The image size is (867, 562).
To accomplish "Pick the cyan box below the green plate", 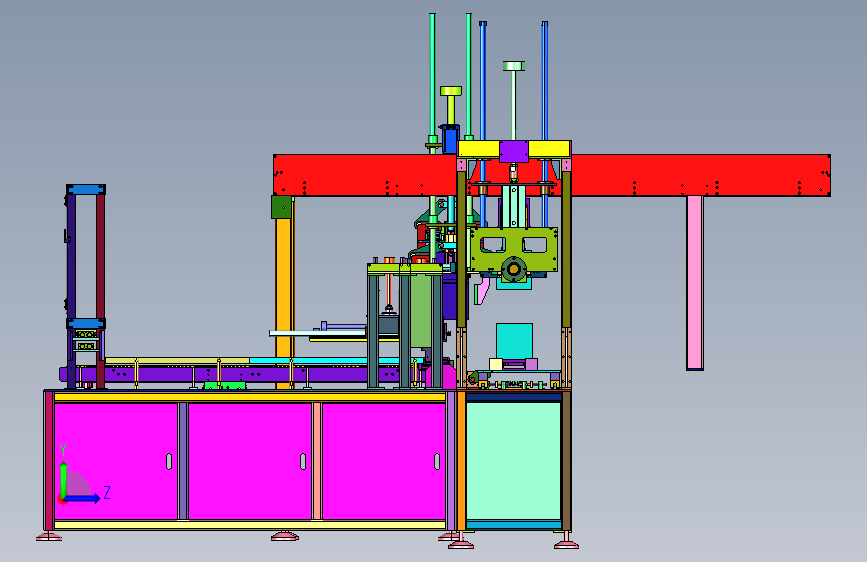I will coord(514,341).
